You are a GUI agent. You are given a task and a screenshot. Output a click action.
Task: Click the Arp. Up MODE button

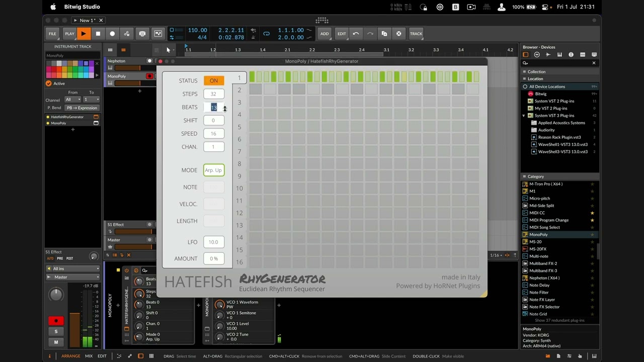(213, 170)
